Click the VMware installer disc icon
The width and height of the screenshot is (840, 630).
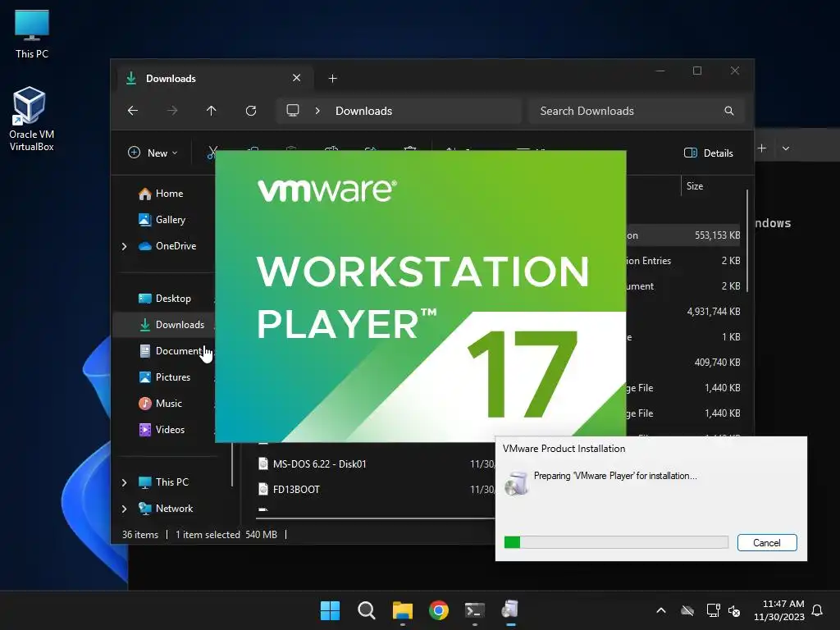(x=517, y=483)
